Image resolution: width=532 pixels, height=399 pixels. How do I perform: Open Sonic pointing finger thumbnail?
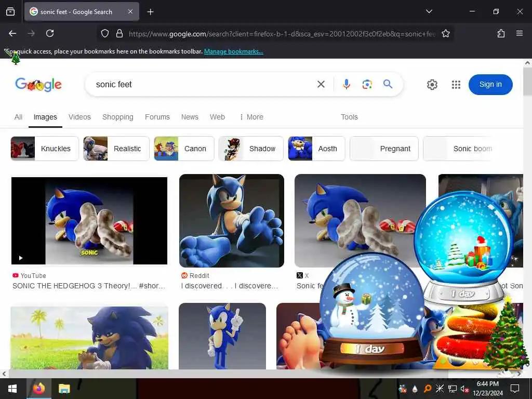pyautogui.click(x=222, y=336)
